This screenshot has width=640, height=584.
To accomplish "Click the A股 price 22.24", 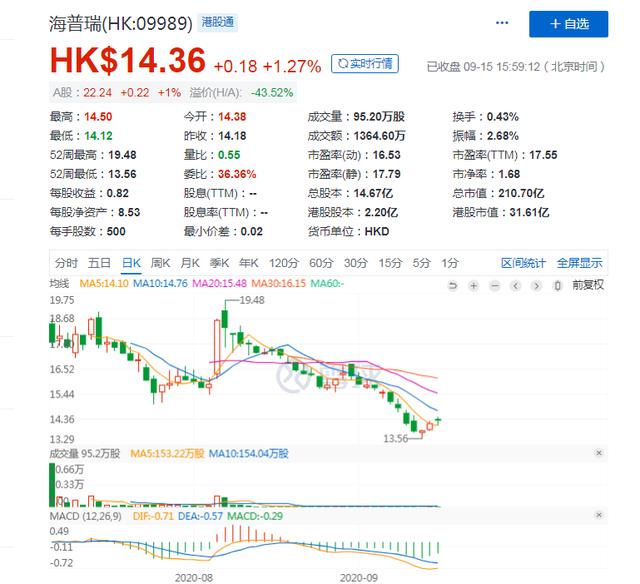I will tap(98, 93).
